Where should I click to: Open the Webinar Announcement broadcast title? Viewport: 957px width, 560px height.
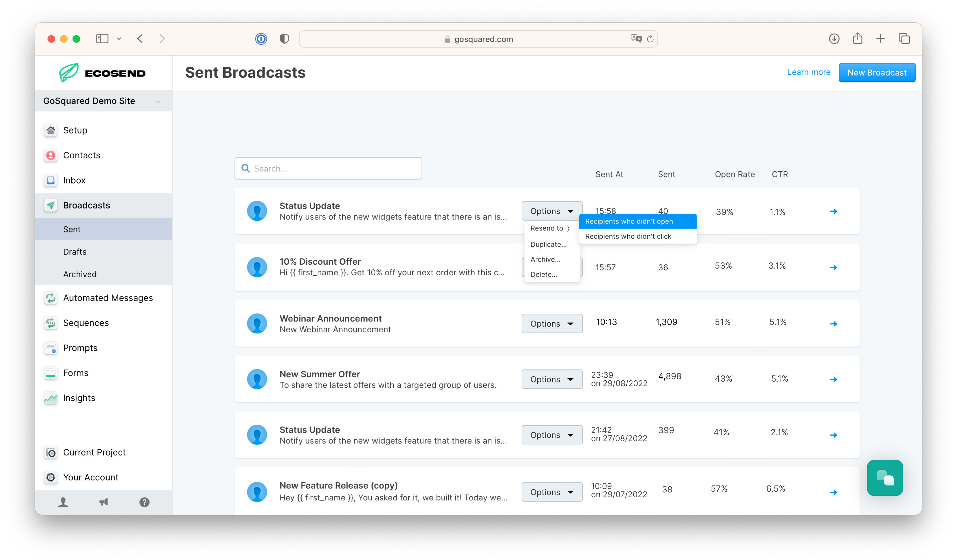[330, 319]
